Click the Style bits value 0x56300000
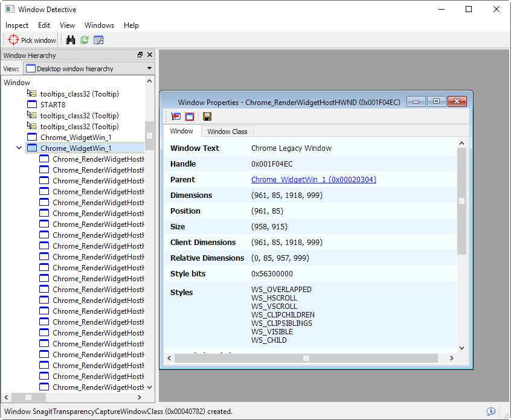Viewport: 511px width, 420px height. click(x=272, y=274)
